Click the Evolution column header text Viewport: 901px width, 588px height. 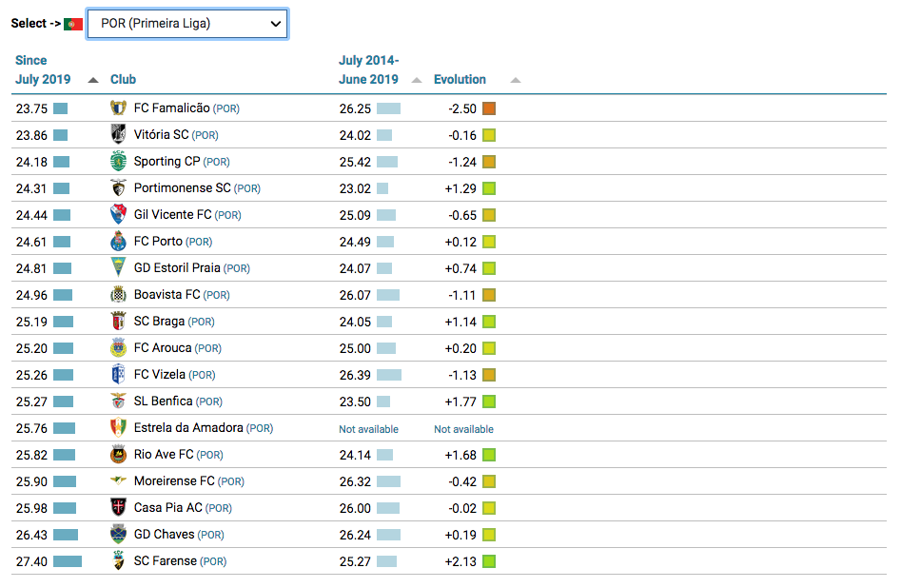pos(460,79)
